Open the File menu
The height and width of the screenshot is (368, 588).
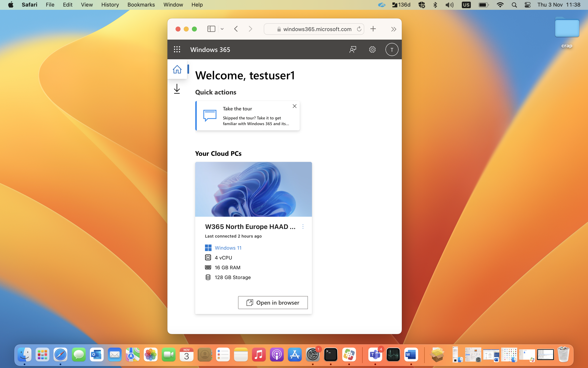click(x=50, y=5)
